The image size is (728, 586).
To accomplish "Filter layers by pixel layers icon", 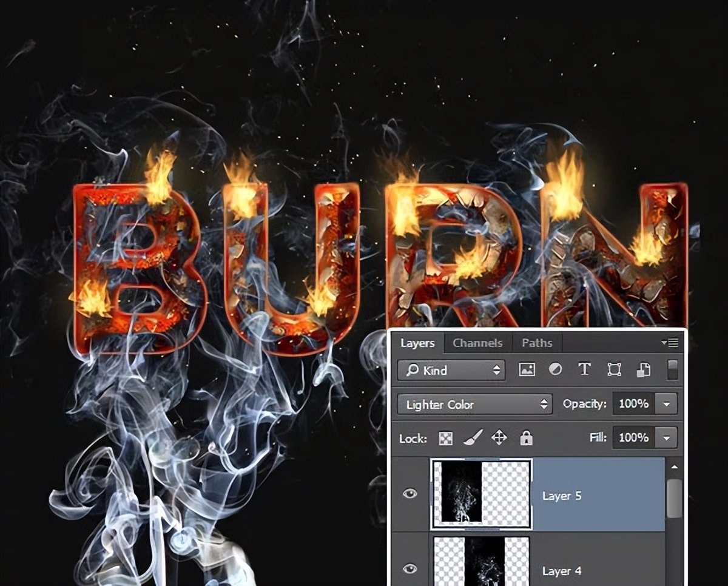I will point(527,370).
